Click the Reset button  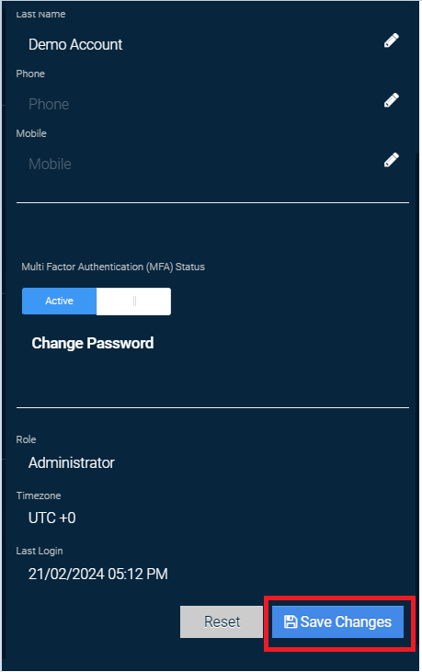click(x=221, y=622)
